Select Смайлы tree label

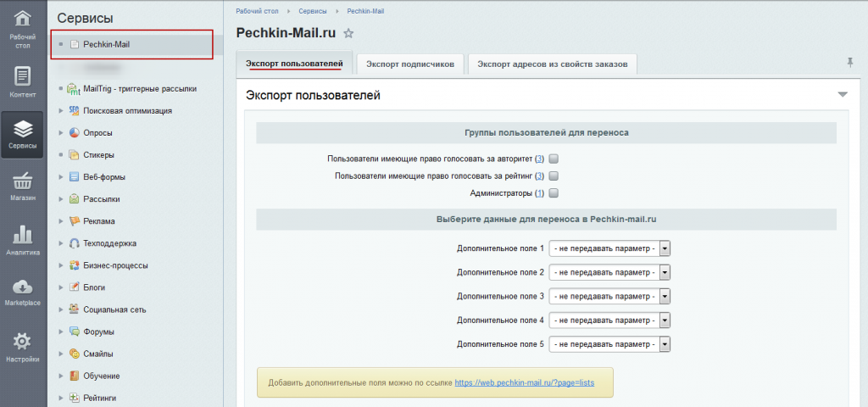point(98,354)
